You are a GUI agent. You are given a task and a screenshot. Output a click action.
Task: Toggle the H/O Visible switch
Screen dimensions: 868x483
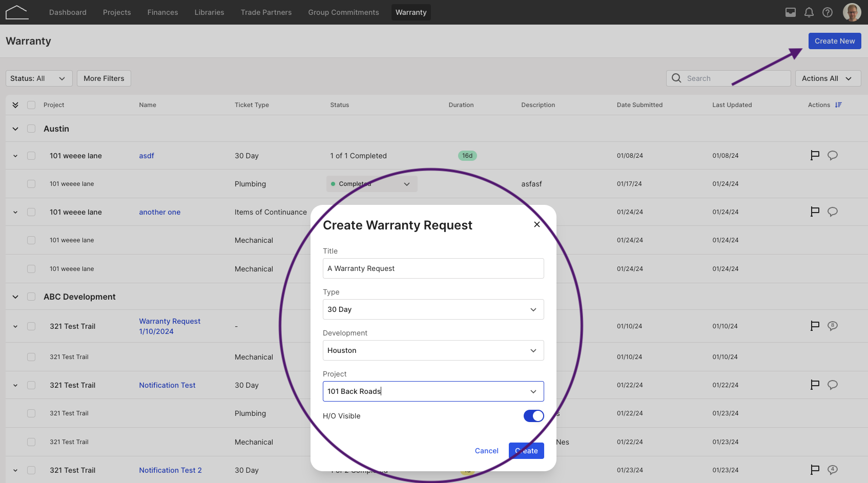(533, 416)
